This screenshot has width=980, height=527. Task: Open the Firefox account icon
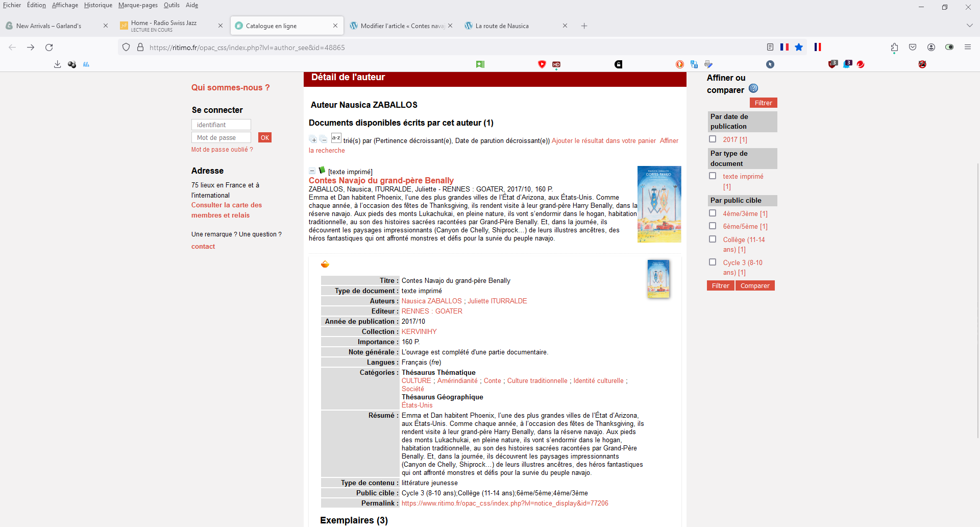(x=931, y=47)
